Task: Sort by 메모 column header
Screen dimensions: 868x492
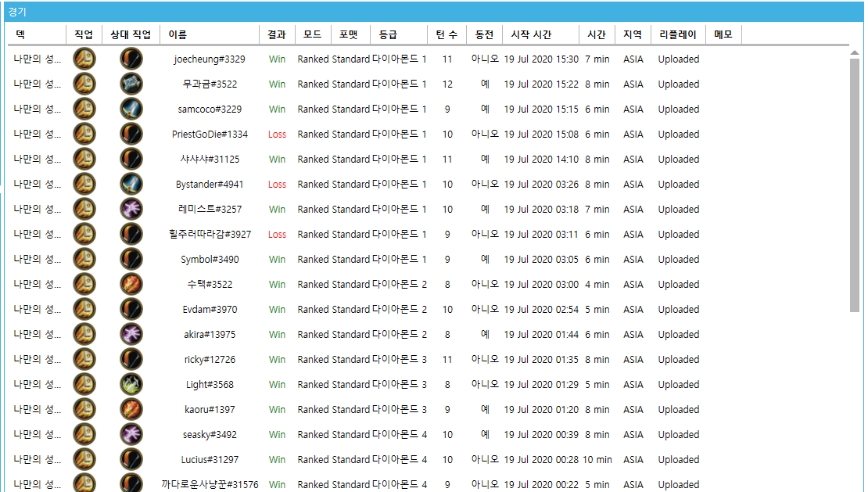Action: pyautogui.click(x=723, y=34)
